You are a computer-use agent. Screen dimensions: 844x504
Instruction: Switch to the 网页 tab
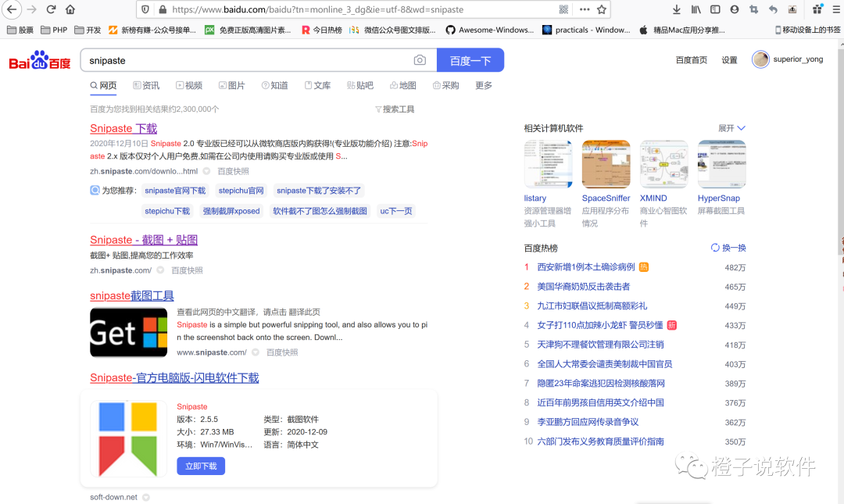[103, 86]
